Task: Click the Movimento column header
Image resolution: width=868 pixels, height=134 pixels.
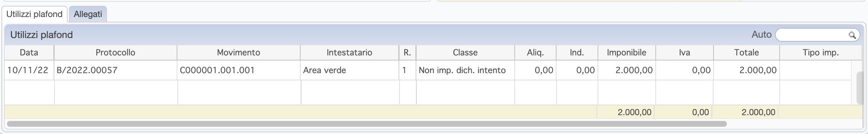Action: (x=238, y=53)
